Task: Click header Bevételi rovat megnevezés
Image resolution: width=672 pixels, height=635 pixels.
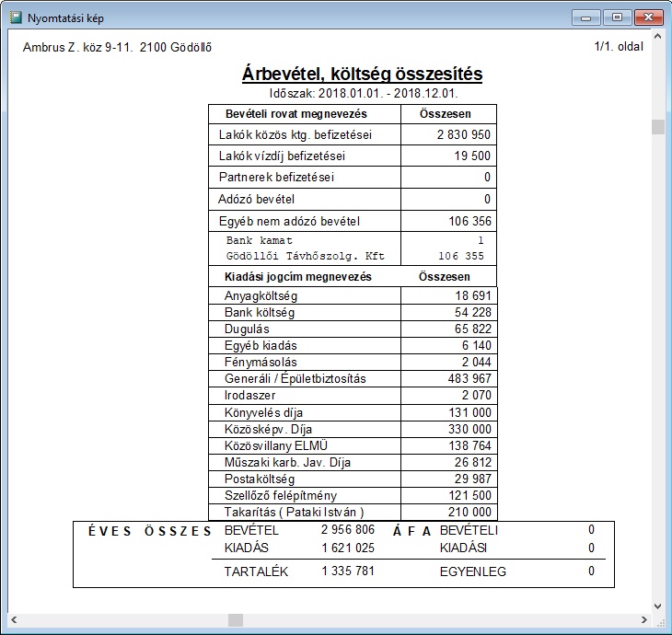Action: click(296, 113)
